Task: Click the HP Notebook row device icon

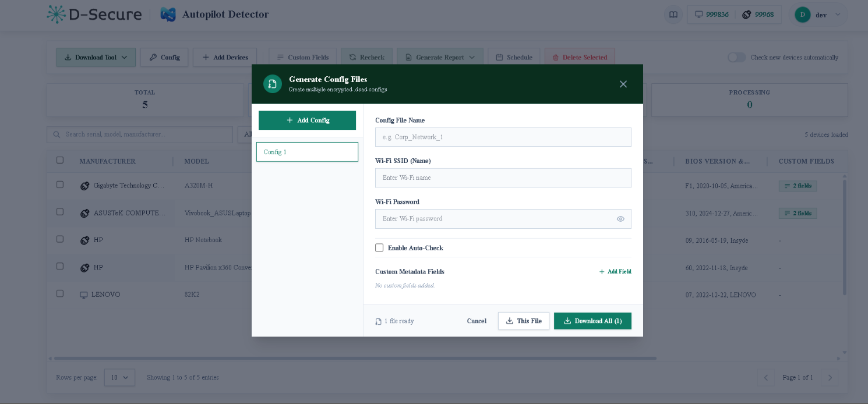Action: [x=84, y=240]
